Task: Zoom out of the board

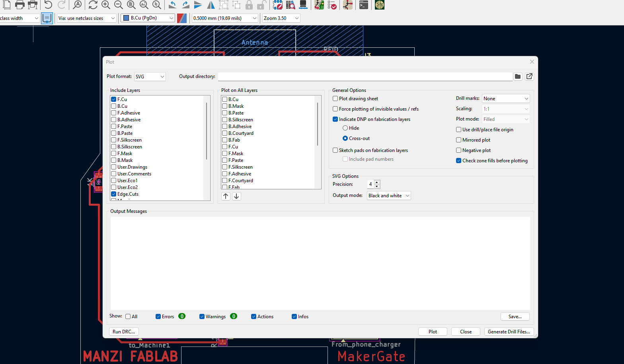Action: click(x=118, y=5)
